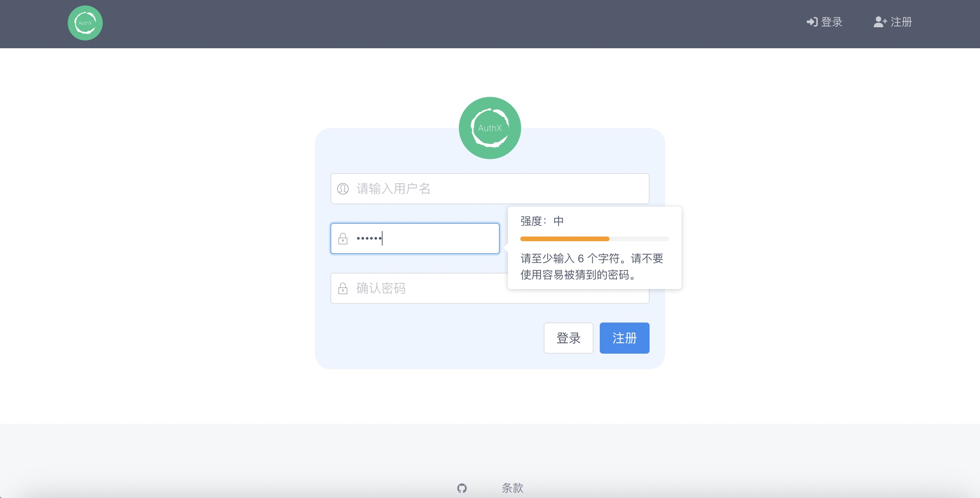Click the lock icon in the 确认密码 field

(x=343, y=288)
